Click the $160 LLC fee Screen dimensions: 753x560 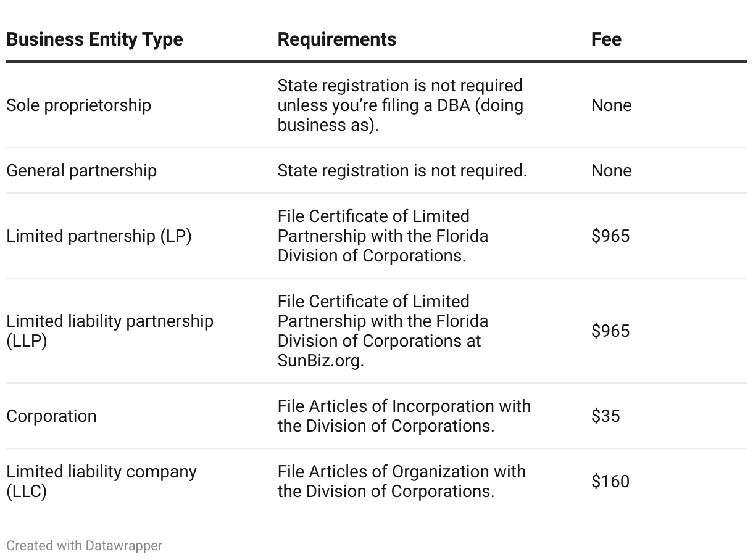coord(610,481)
